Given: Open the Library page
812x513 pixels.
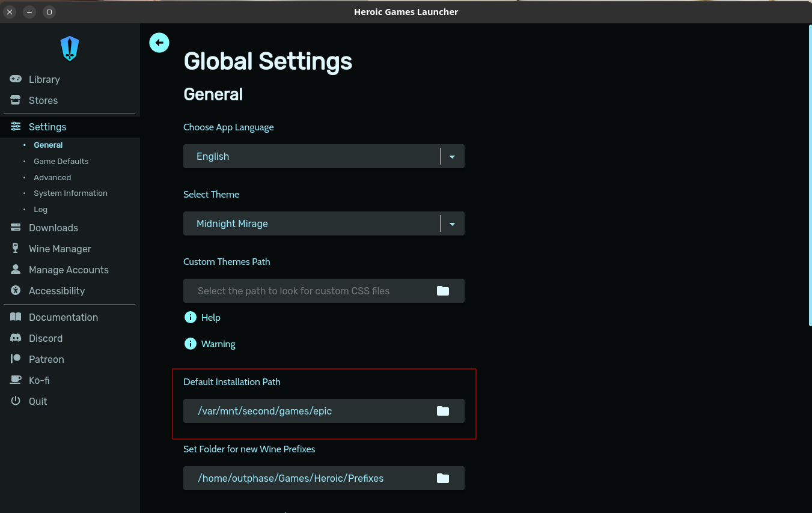Looking at the screenshot, I should tap(44, 79).
